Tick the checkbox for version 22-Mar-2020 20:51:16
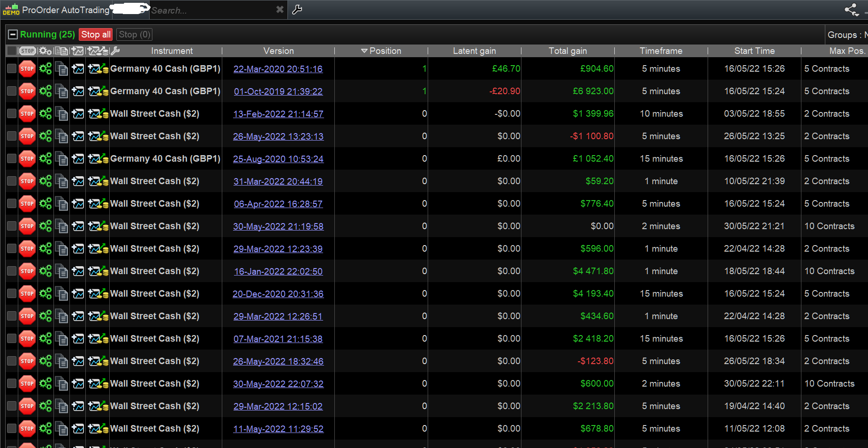Image resolution: width=868 pixels, height=448 pixels. point(12,69)
